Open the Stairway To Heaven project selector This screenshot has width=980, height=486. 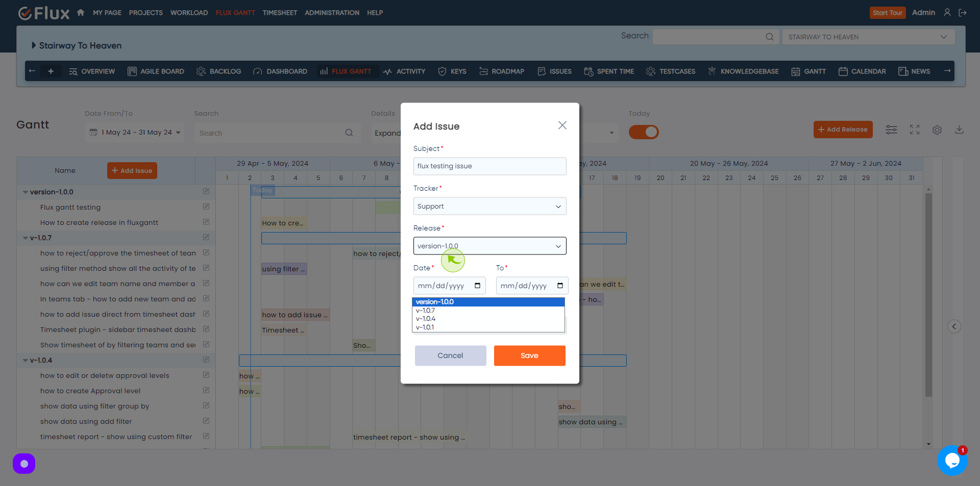tap(868, 37)
